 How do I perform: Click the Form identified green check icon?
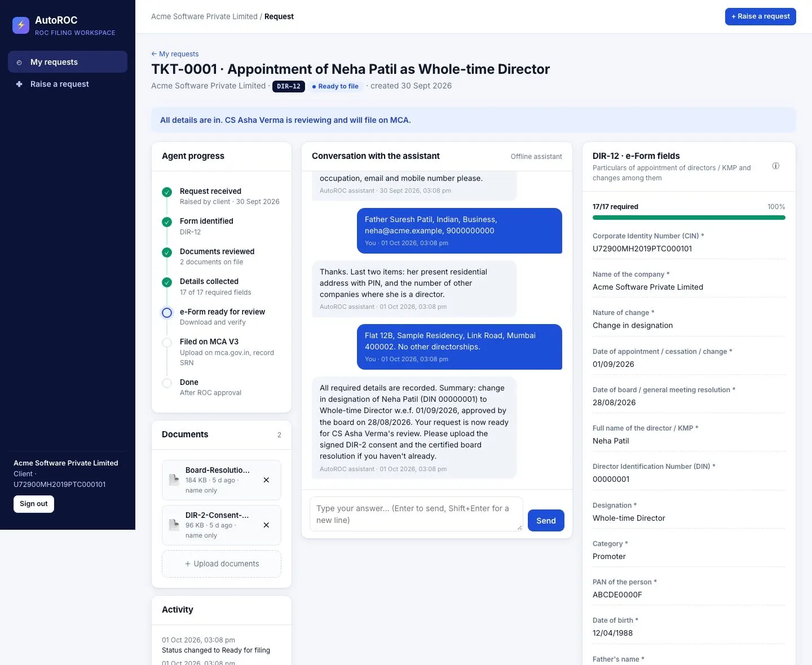(x=167, y=222)
